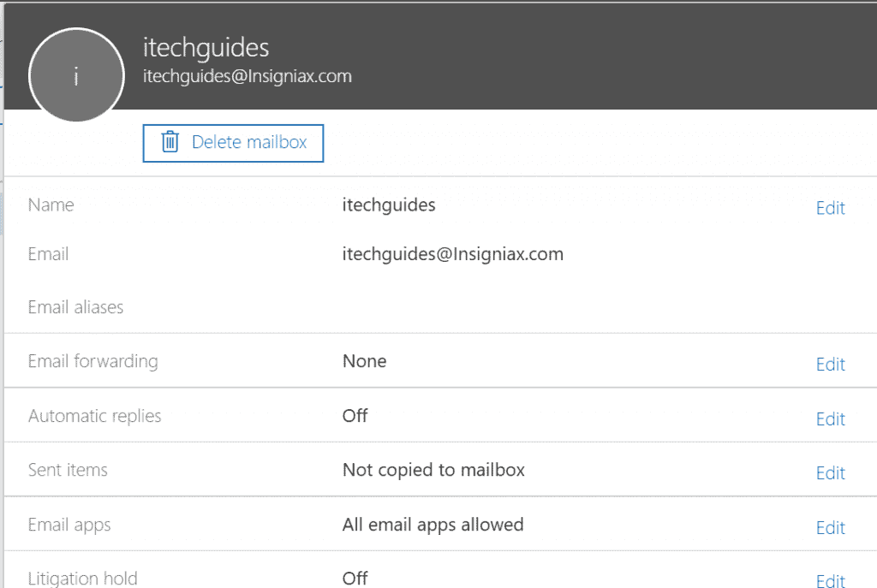The width and height of the screenshot is (877, 588).
Task: Edit the Sent items setting
Action: tap(829, 472)
